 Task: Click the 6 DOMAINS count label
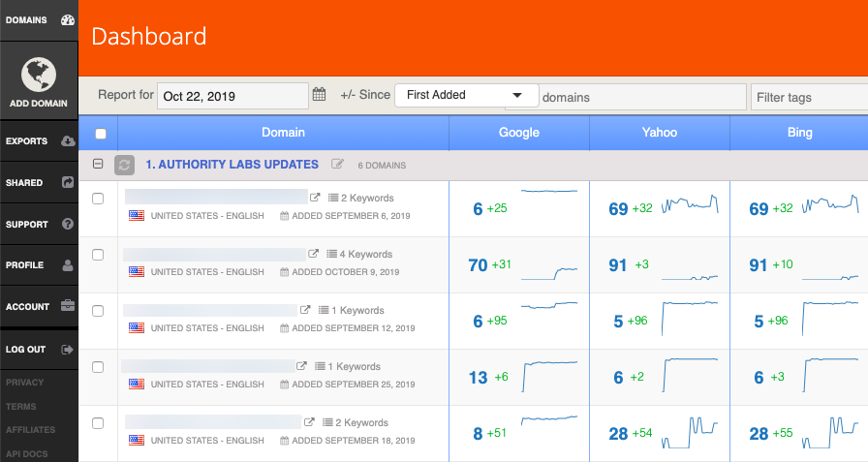(x=382, y=166)
